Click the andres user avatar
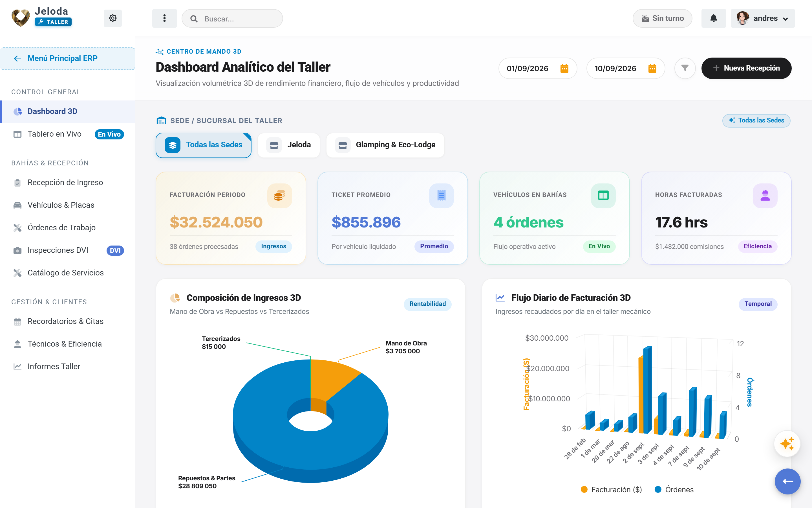Viewport: 812px width, 508px height. pyautogui.click(x=743, y=18)
